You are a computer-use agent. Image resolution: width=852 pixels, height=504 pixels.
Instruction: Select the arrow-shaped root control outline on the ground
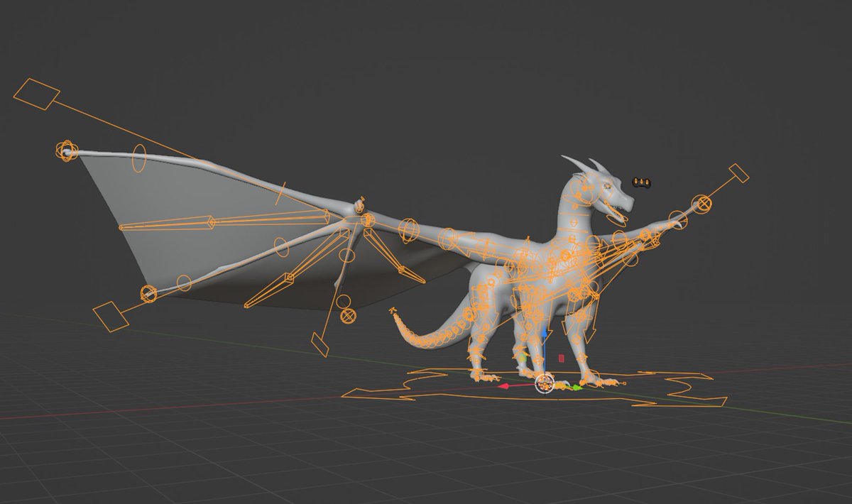[534, 388]
